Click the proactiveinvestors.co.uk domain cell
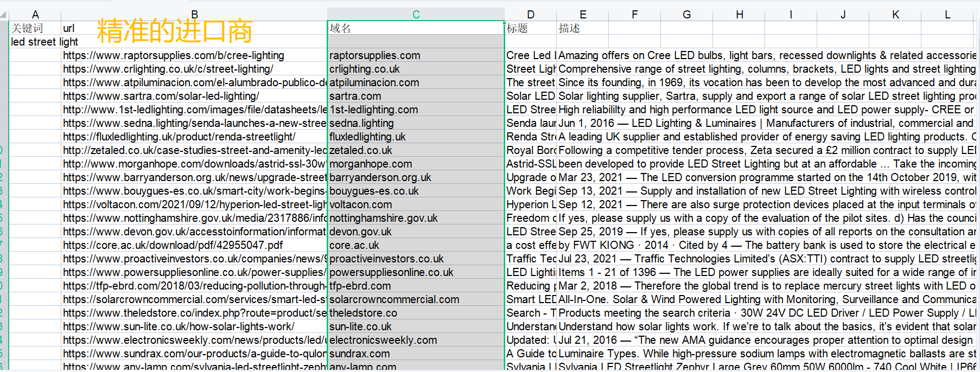Screen dimensions: 980x372 tap(416, 259)
